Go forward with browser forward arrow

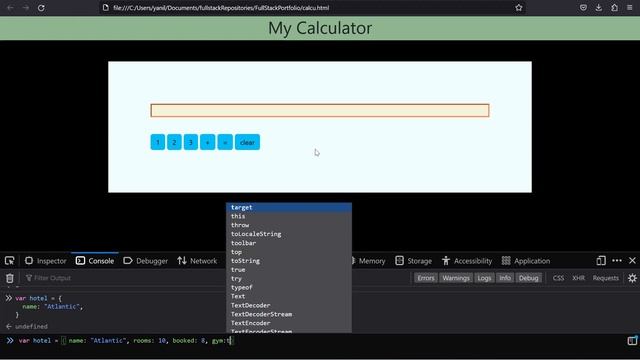click(26, 8)
